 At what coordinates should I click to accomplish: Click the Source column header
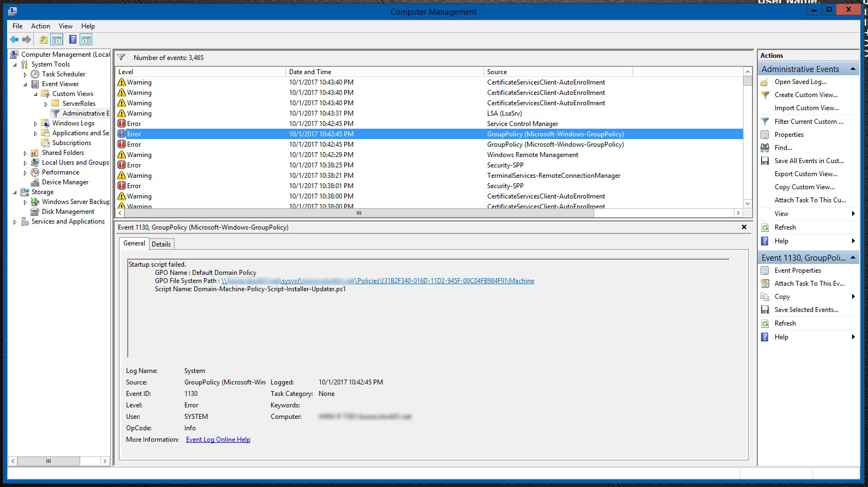click(x=558, y=72)
